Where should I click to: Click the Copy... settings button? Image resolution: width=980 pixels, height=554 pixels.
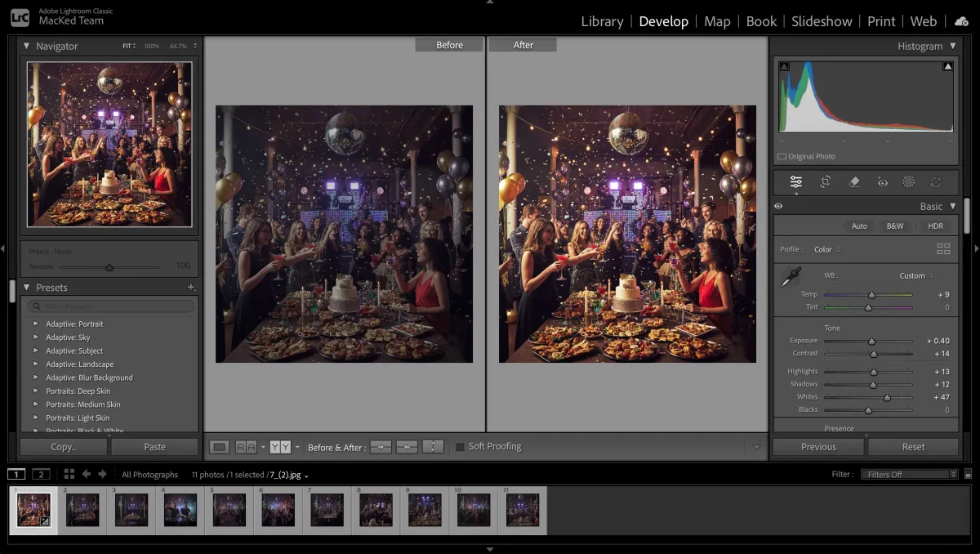[x=63, y=447]
